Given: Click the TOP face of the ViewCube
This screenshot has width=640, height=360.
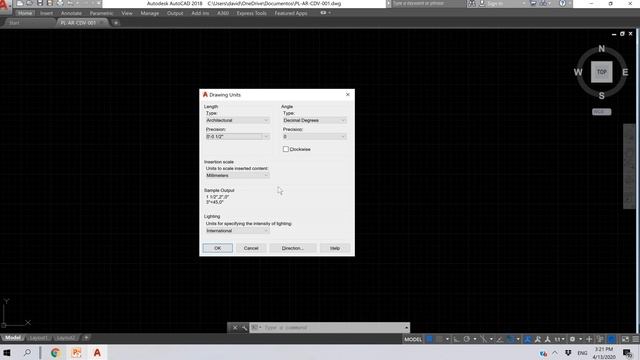Looking at the screenshot, I should 602,72.
